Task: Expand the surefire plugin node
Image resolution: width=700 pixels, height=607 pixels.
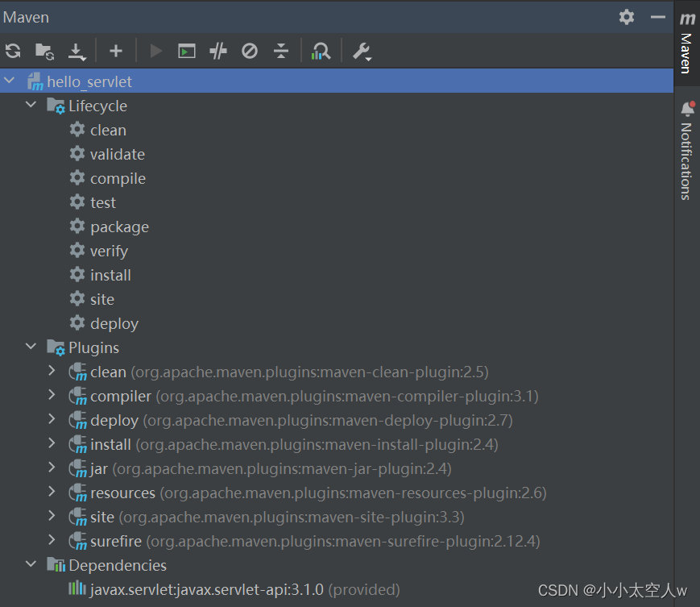Action: 51,541
